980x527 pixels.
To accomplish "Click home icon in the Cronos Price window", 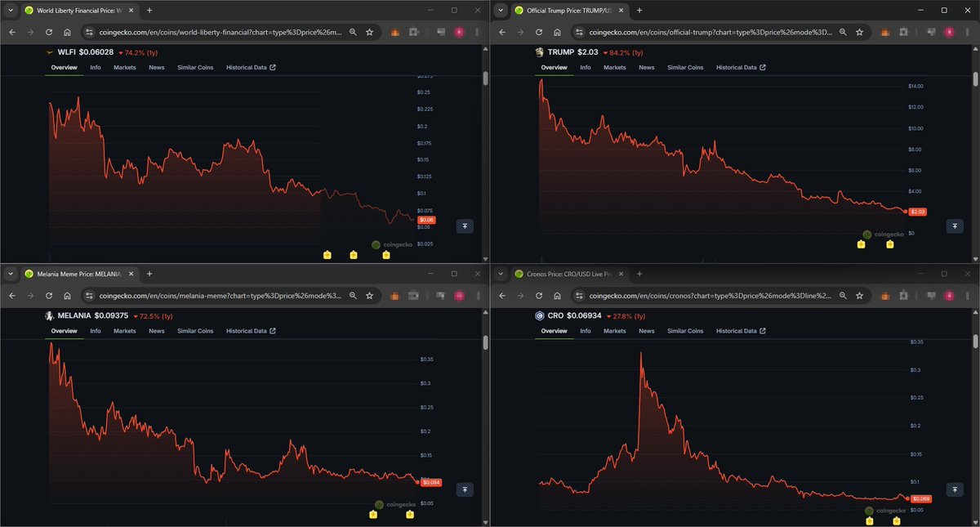I will 557,295.
